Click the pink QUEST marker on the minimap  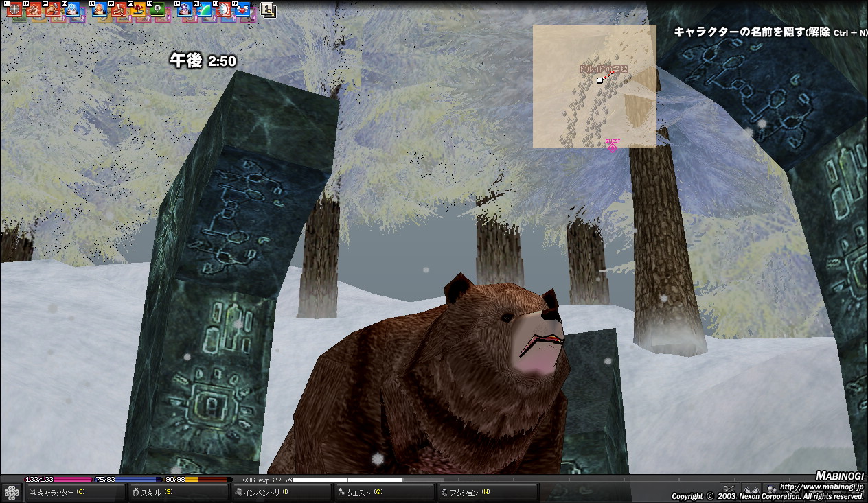613,147
